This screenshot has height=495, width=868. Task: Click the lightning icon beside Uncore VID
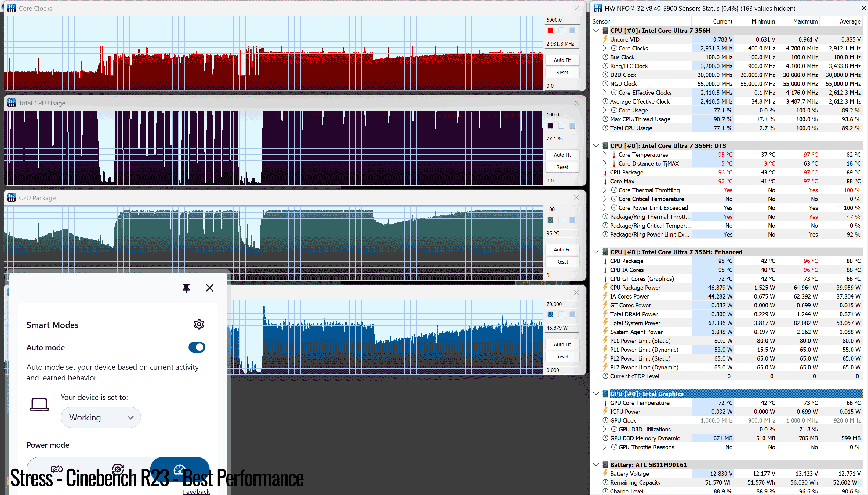605,39
